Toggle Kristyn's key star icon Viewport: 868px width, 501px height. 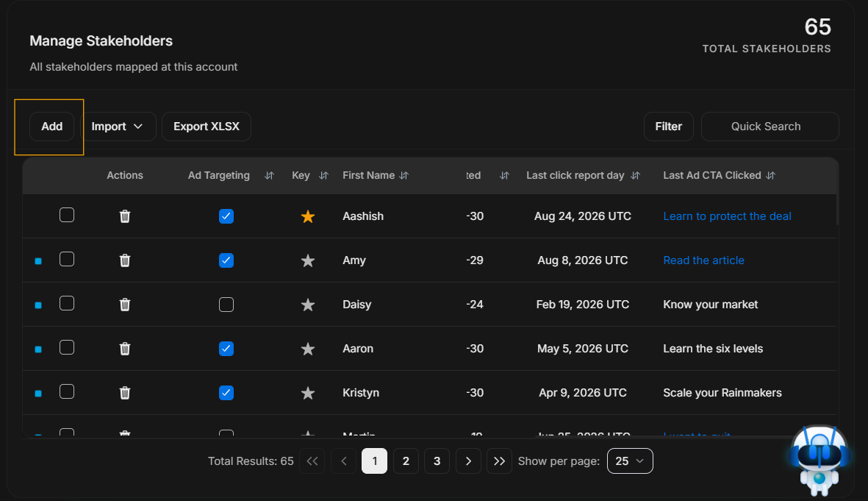pyautogui.click(x=308, y=393)
